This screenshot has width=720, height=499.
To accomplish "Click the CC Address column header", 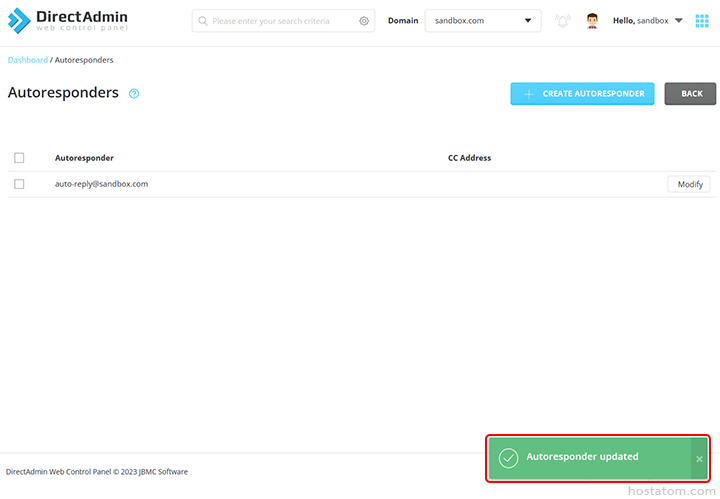I will 469,158.
